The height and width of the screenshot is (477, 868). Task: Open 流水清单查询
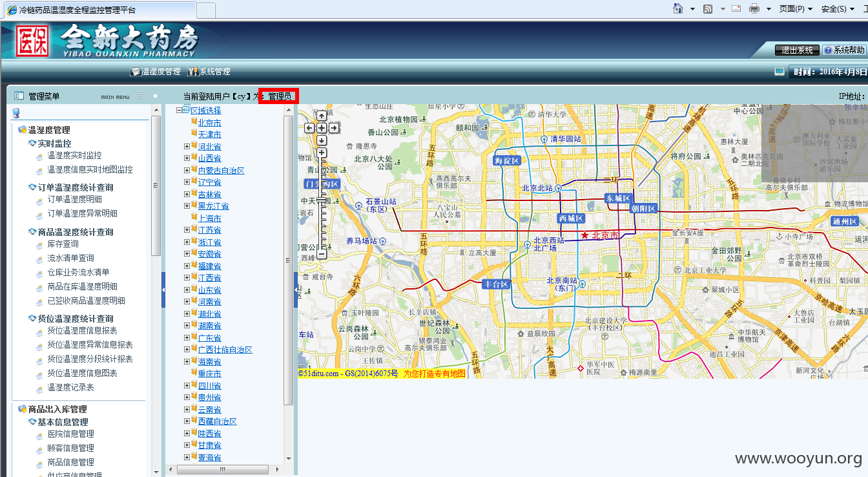tap(70, 258)
